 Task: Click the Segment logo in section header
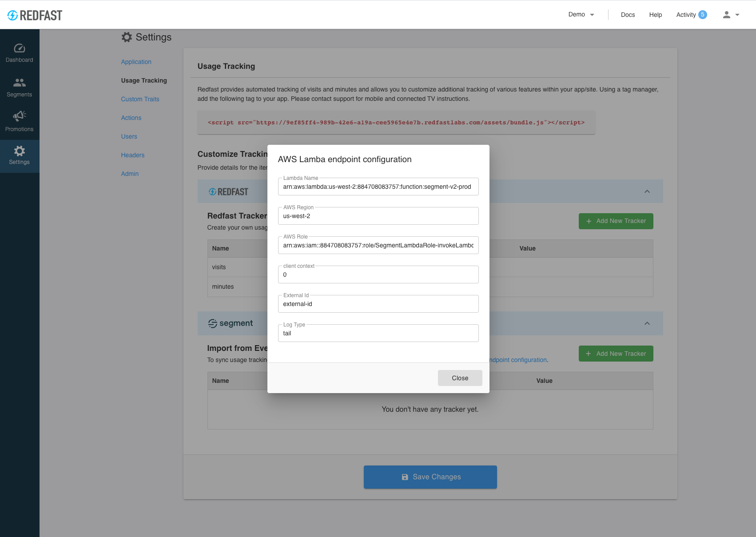[231, 323]
